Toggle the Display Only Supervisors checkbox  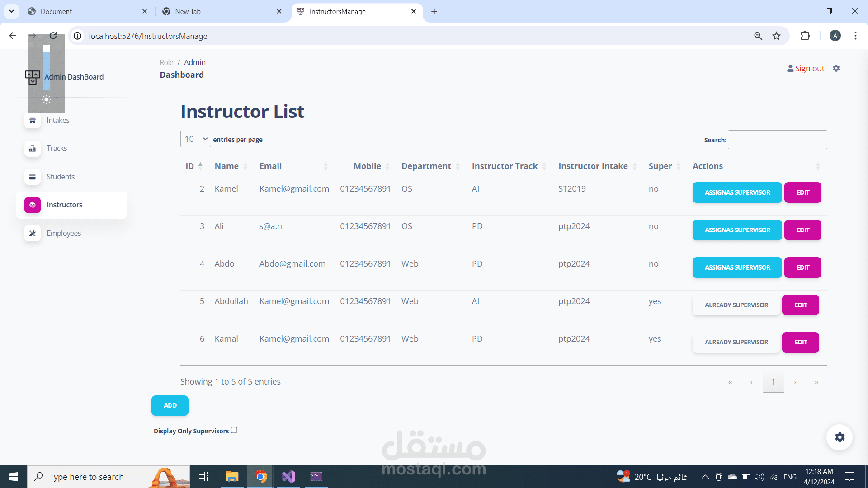pyautogui.click(x=234, y=430)
